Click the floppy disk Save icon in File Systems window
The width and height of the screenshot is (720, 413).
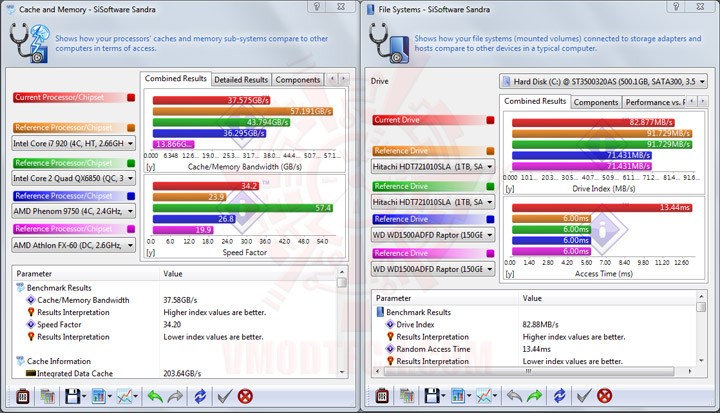pyautogui.click(x=432, y=396)
